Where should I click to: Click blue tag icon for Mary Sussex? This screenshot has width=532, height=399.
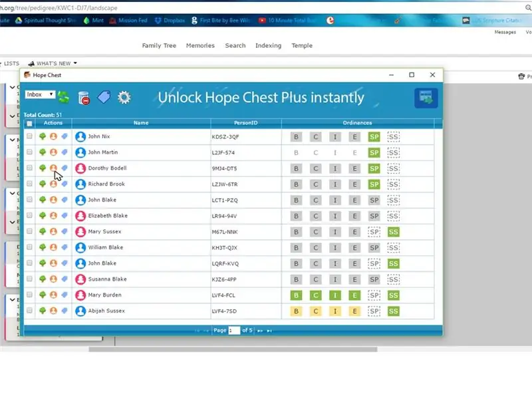click(x=65, y=231)
